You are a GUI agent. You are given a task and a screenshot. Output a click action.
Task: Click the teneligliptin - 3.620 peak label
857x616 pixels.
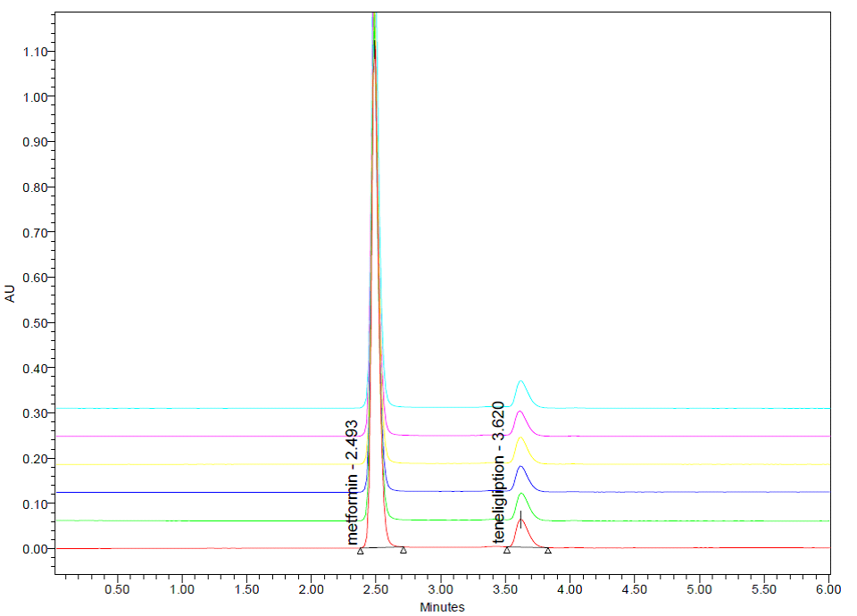pyautogui.click(x=500, y=473)
